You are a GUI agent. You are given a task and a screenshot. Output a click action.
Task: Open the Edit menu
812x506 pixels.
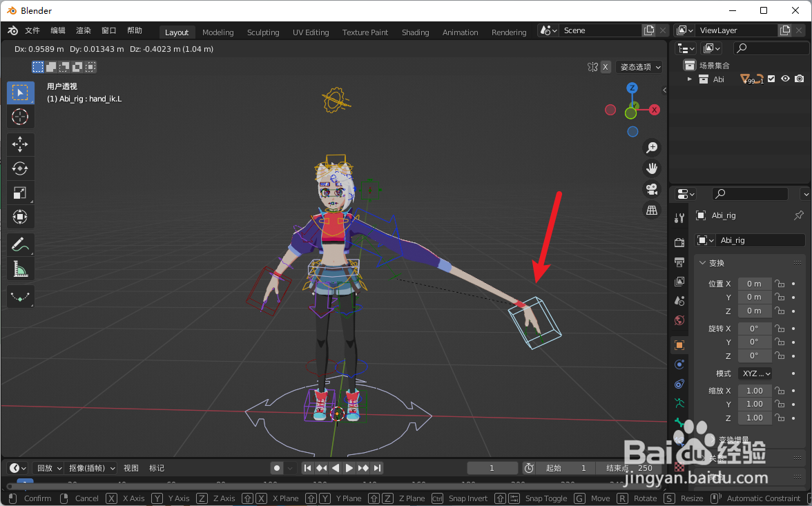pos(57,30)
